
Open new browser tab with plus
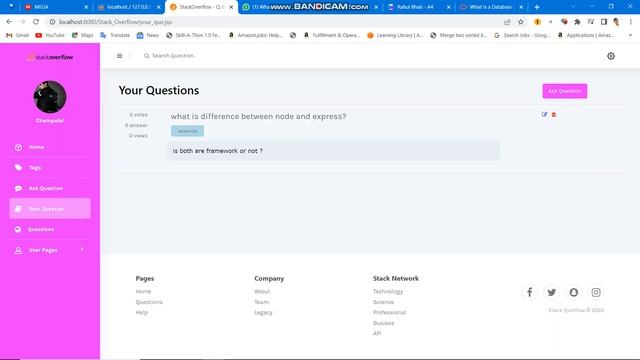(537, 7)
